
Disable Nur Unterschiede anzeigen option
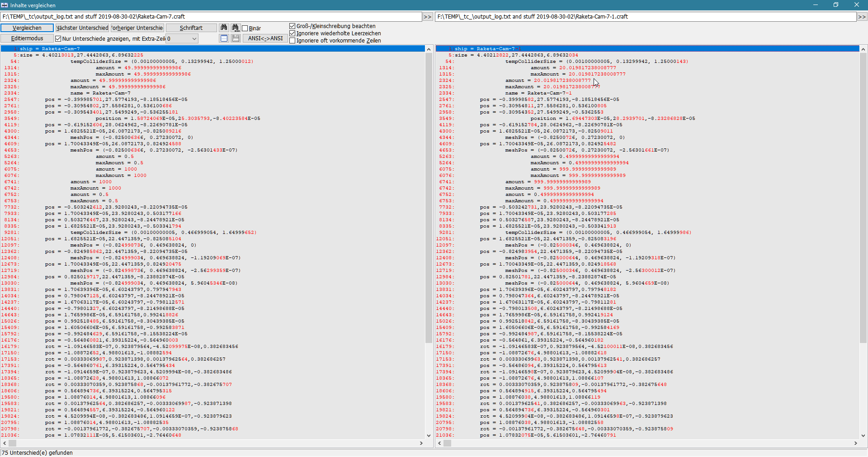58,38
